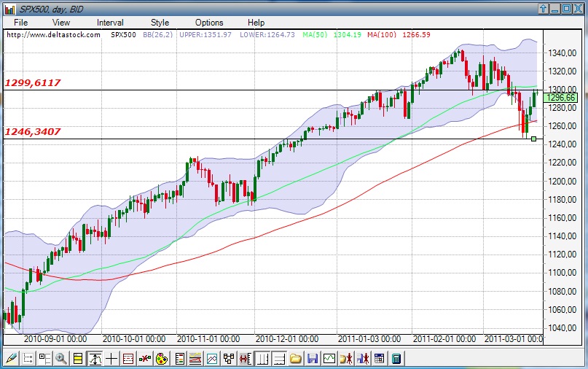Click the red X delete-objects icon
The width and height of the screenshot is (588, 369).
point(145,359)
